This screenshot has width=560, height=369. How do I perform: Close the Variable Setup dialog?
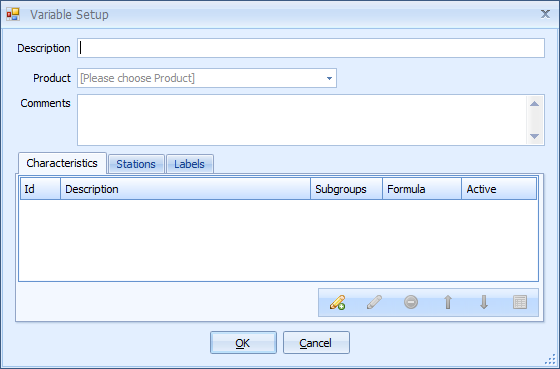(545, 14)
